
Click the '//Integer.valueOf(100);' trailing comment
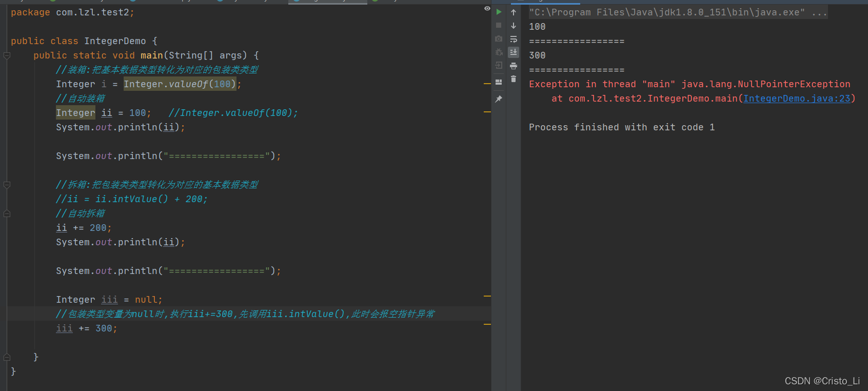click(x=233, y=113)
